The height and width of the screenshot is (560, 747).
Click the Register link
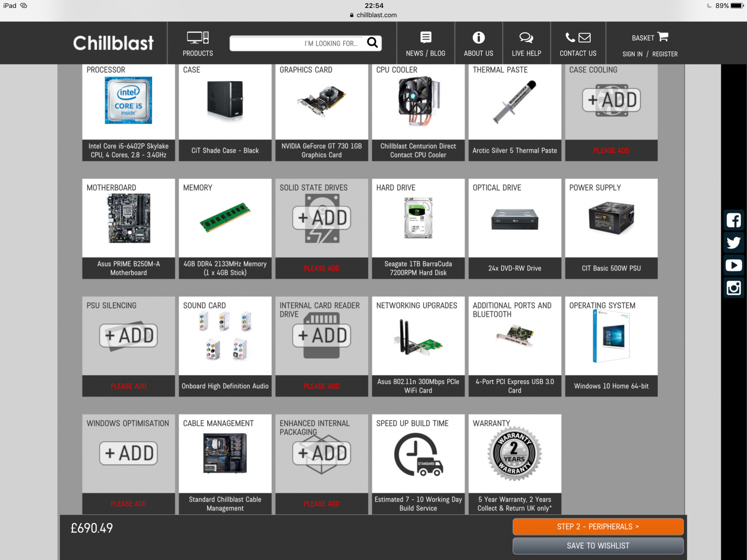pos(665,54)
